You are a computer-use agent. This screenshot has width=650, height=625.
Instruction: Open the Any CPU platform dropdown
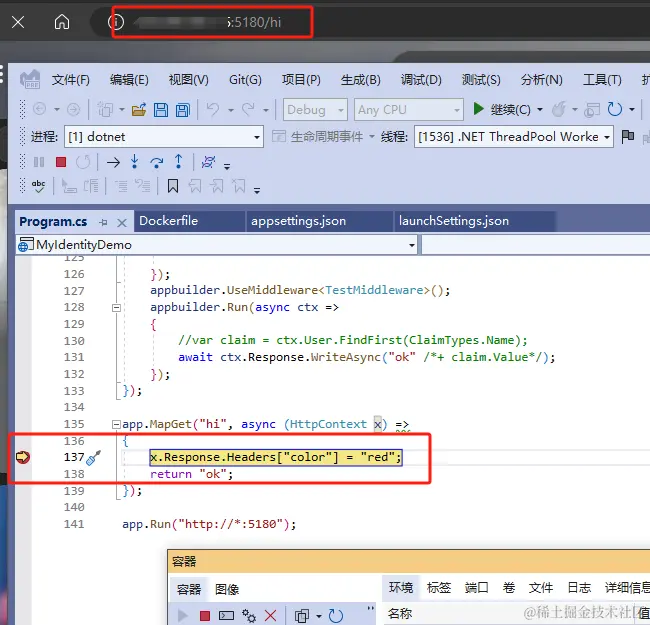(409, 110)
